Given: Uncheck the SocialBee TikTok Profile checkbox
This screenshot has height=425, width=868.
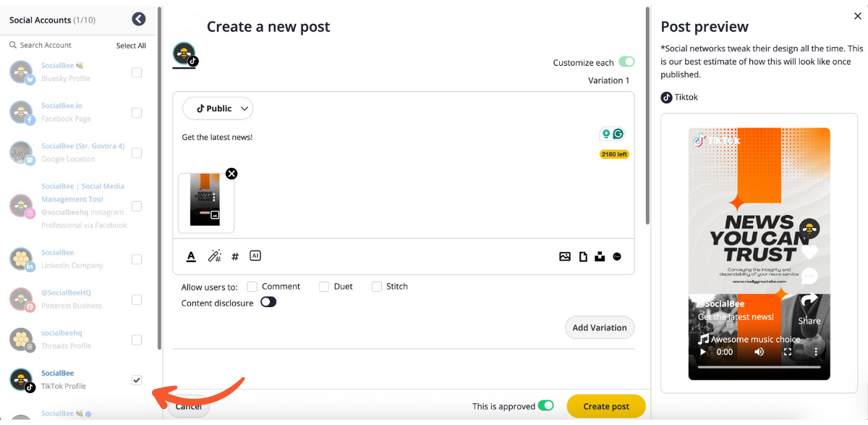Looking at the screenshot, I should click(137, 380).
